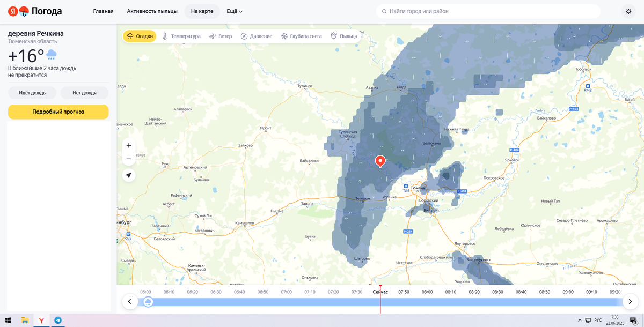Jump timeline to 06:30
The image size is (644, 327).
[x=216, y=292]
